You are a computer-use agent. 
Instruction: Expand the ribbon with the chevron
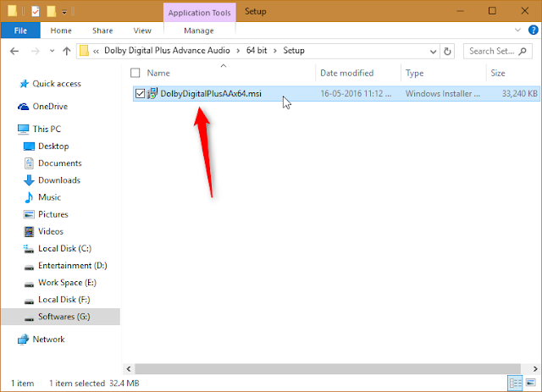point(517,30)
